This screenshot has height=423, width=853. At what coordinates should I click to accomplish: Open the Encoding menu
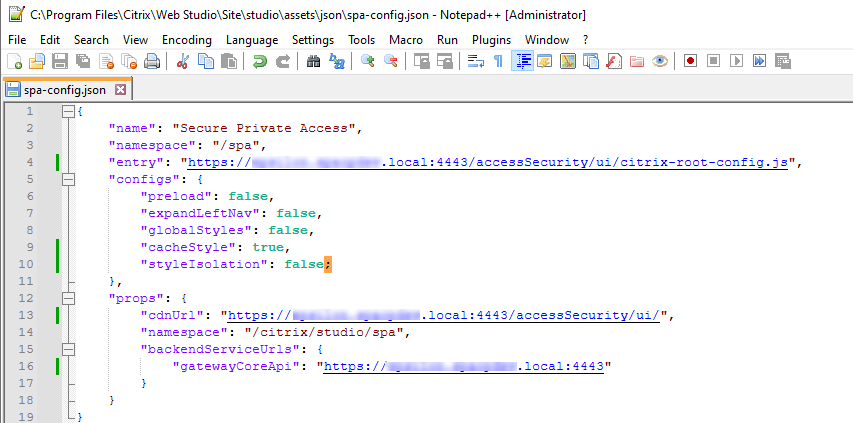click(186, 39)
